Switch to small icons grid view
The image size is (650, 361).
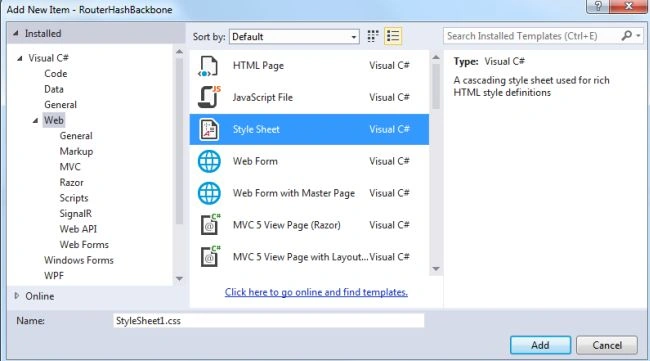coord(373,36)
